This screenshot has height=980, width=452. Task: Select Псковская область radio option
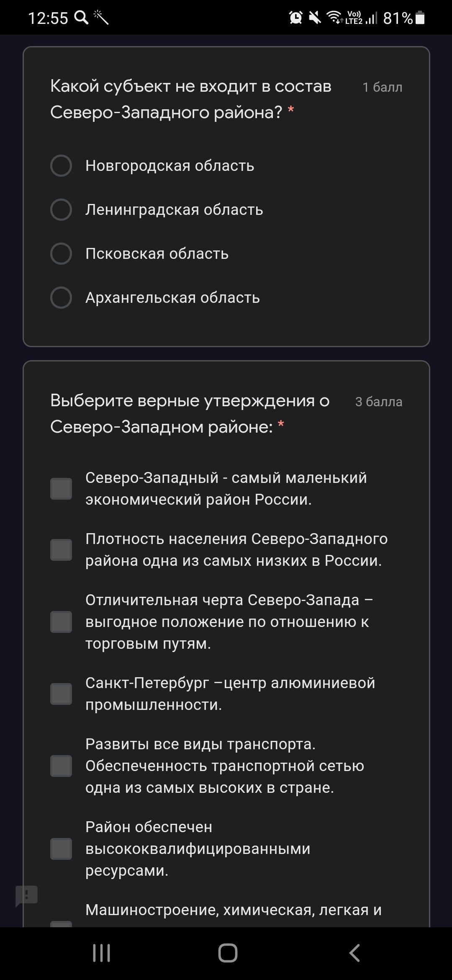[x=61, y=253]
